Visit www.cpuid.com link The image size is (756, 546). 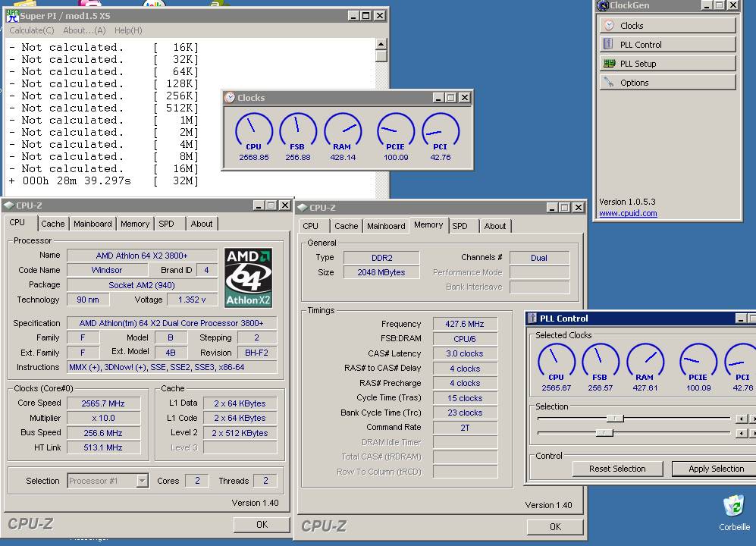628,213
